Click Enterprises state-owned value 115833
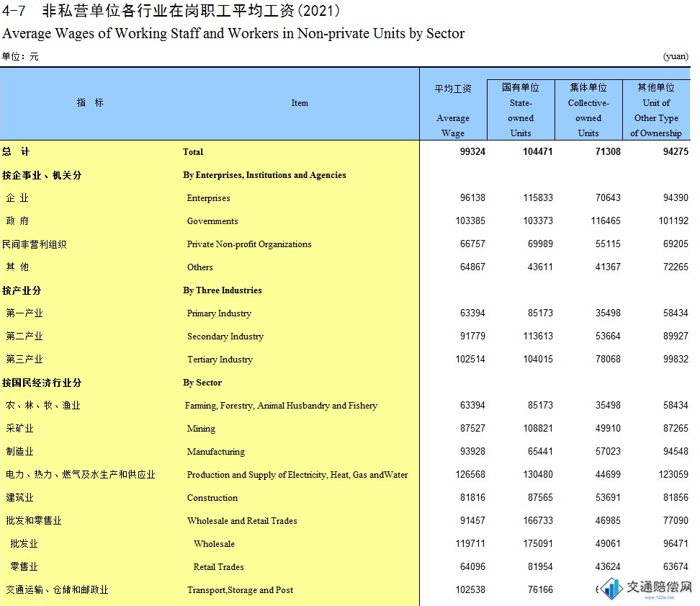700x606 pixels. [x=538, y=197]
